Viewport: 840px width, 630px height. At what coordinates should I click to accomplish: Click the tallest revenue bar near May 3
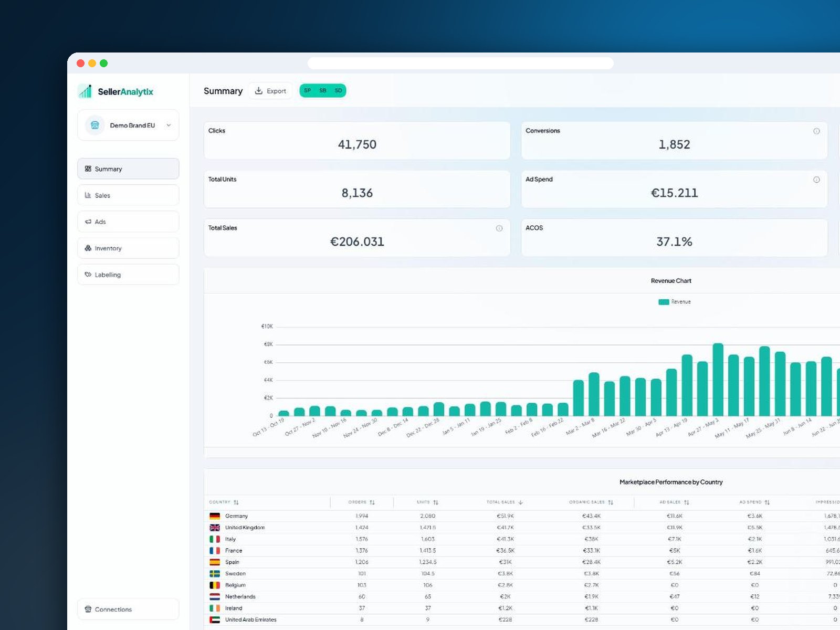(718, 379)
